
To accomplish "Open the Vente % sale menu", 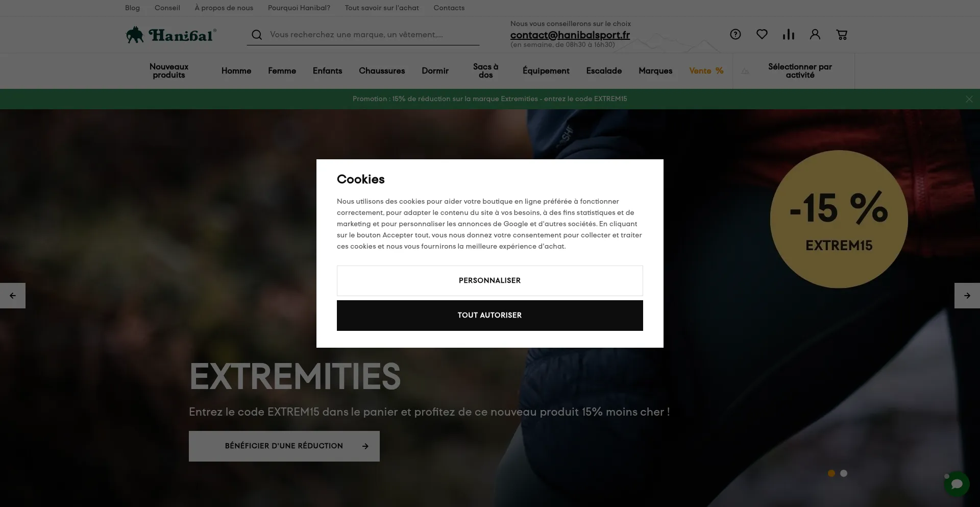I will click(706, 71).
